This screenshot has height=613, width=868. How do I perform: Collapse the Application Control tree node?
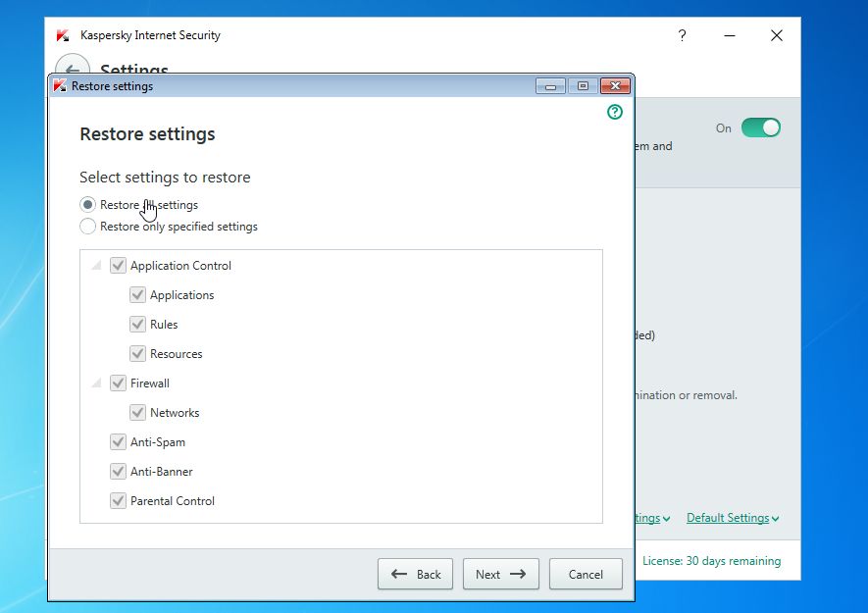(x=97, y=266)
